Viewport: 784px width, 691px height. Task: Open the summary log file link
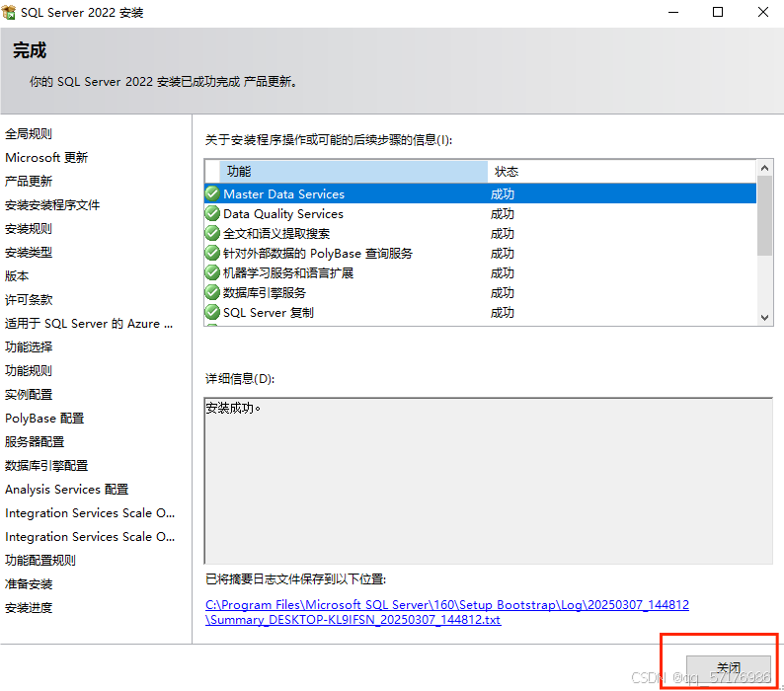click(447, 612)
